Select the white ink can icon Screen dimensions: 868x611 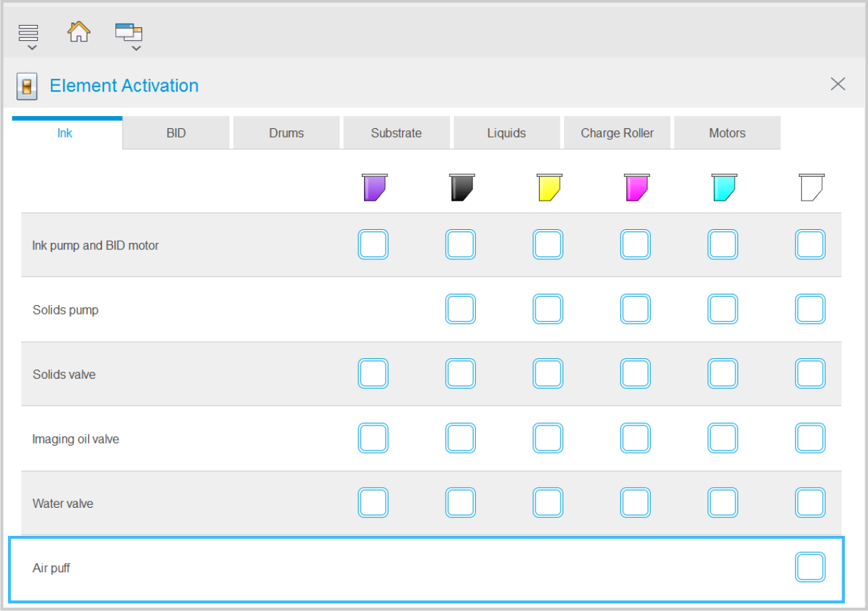(811, 187)
